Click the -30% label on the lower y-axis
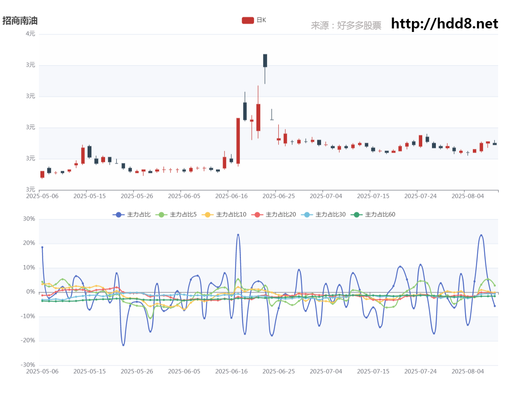This screenshot has height=404, width=532. click(x=28, y=365)
